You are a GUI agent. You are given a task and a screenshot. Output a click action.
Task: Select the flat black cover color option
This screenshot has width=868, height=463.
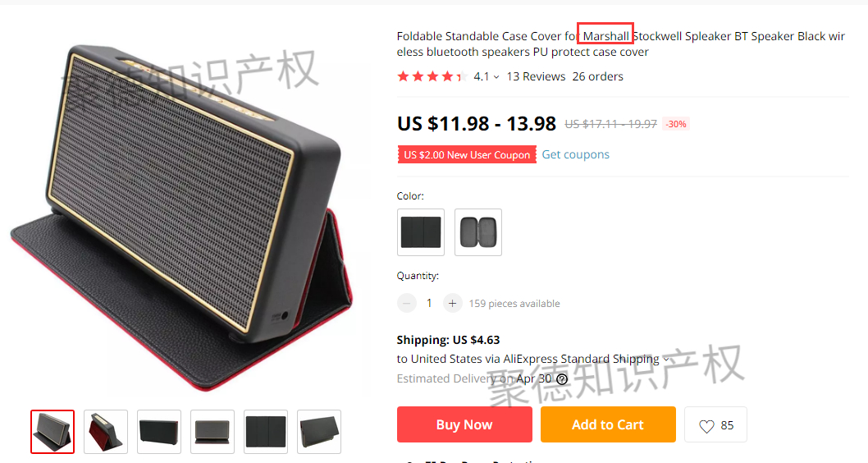coord(421,232)
